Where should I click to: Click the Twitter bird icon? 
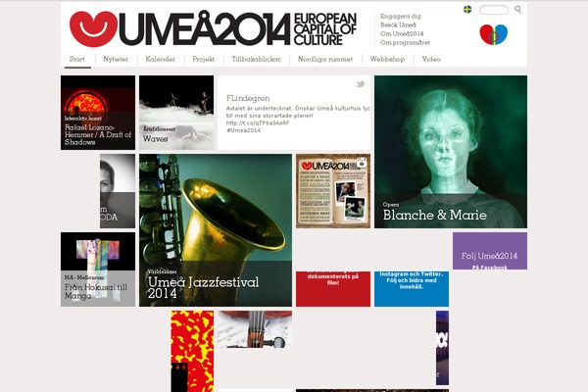click(x=361, y=84)
